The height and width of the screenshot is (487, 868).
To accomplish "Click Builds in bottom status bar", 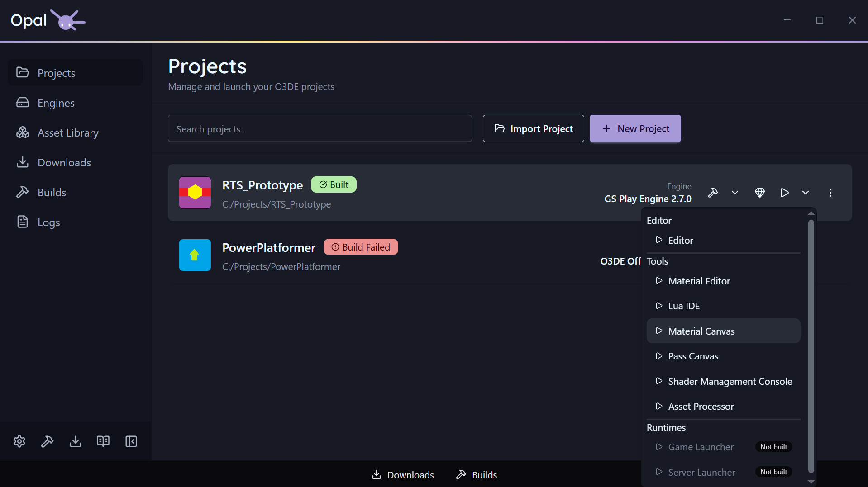I will (x=477, y=475).
